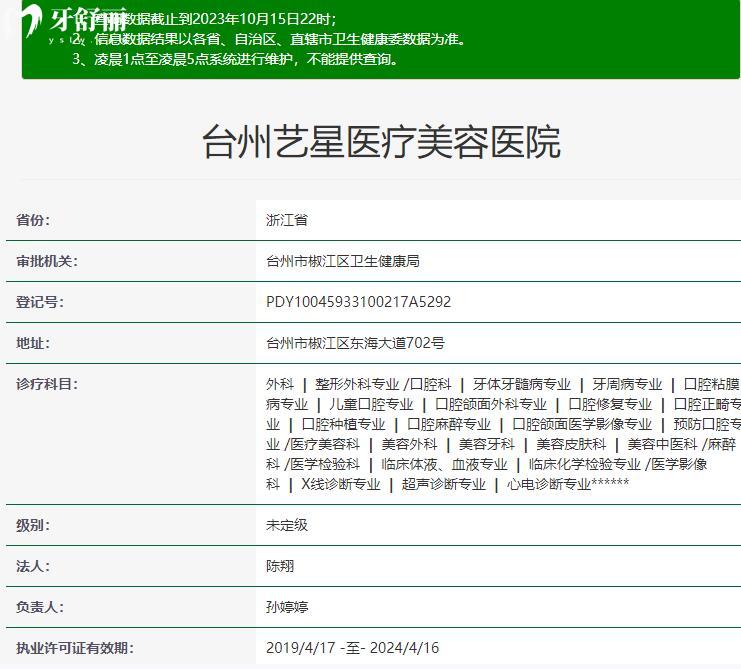This screenshot has height=669, width=741.
Task: Click 美容皮肤科 entry
Action: [x=571, y=444]
